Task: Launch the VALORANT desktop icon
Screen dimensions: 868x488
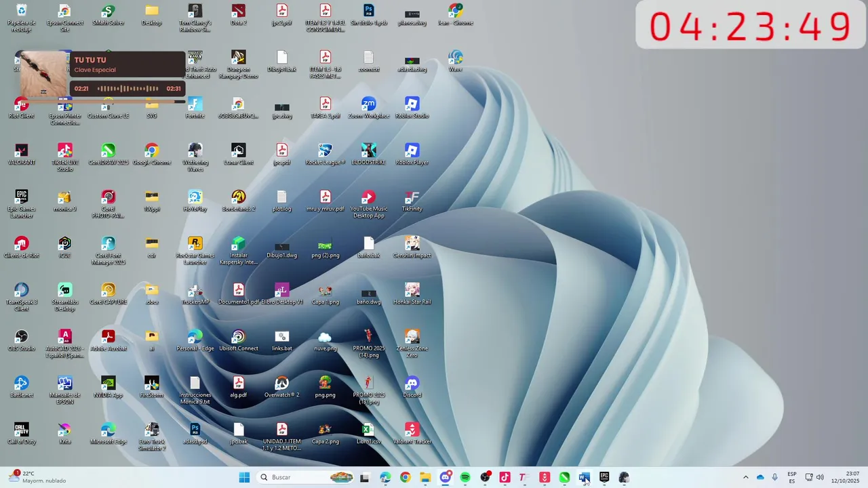Action: (x=22, y=155)
